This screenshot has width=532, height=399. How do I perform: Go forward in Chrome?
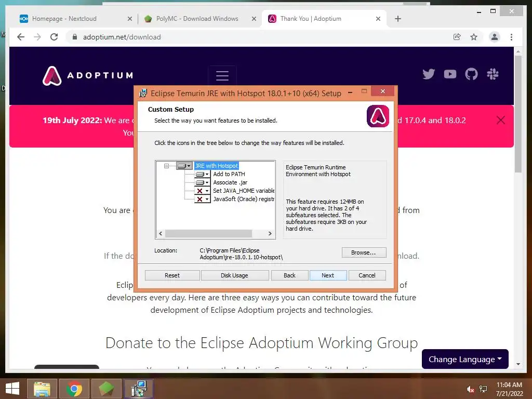pyautogui.click(x=37, y=37)
